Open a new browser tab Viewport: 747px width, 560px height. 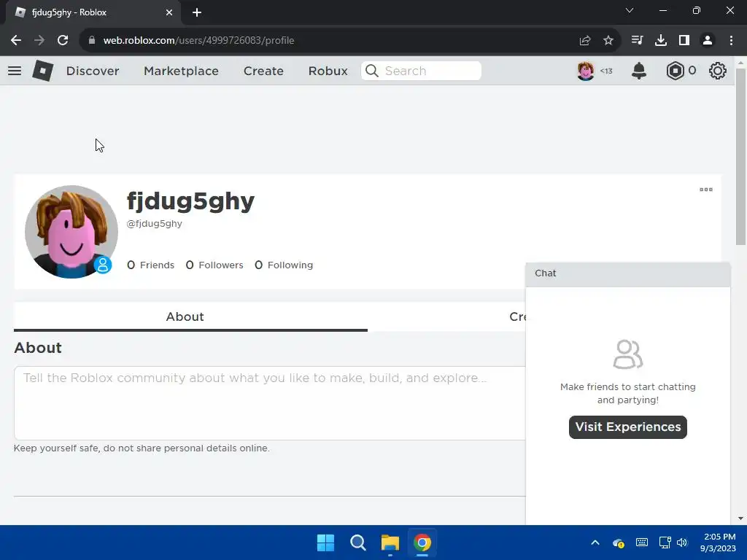(197, 12)
